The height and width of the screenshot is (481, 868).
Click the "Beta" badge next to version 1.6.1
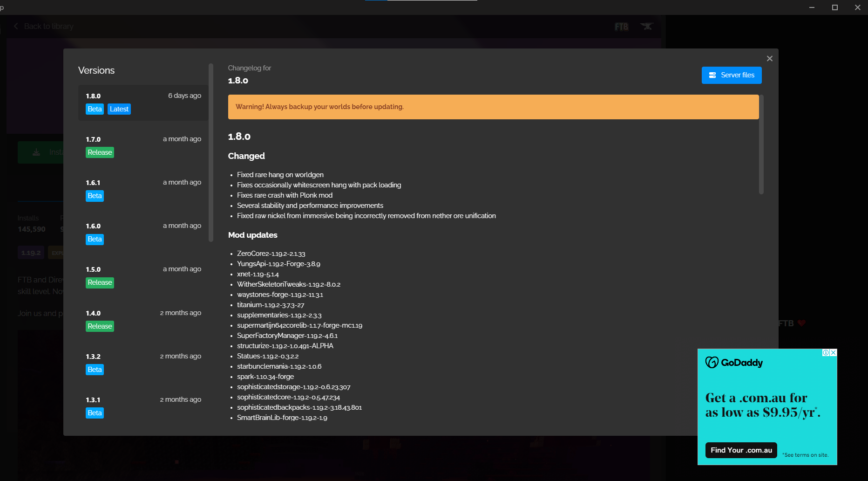pos(95,196)
